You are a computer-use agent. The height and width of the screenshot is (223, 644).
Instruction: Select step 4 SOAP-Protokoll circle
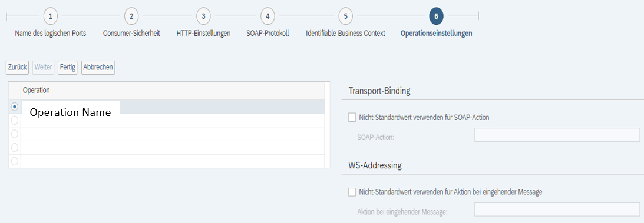pos(267,16)
